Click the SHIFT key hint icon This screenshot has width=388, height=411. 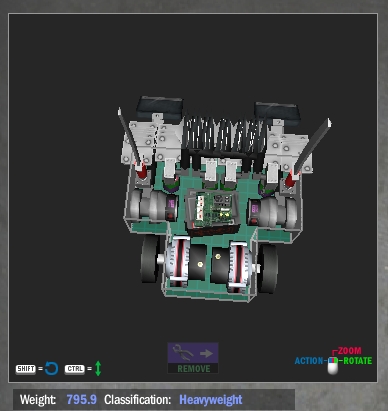pyautogui.click(x=26, y=369)
